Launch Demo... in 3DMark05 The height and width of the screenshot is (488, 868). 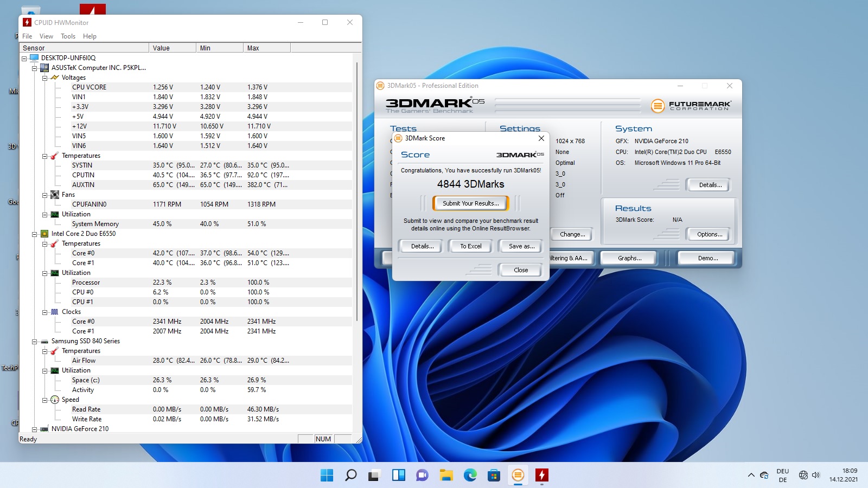click(707, 258)
